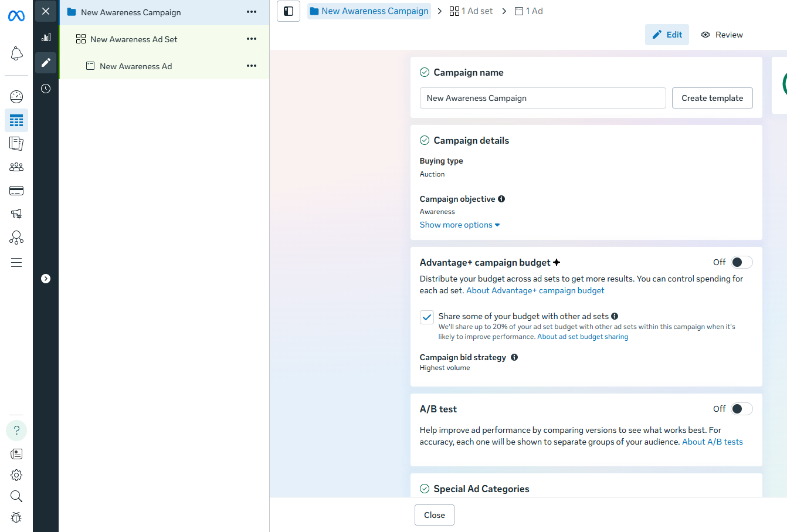Screen dimensions: 787x532
Task: Select the Campaigns grid icon in sidebar
Action: coord(16,120)
